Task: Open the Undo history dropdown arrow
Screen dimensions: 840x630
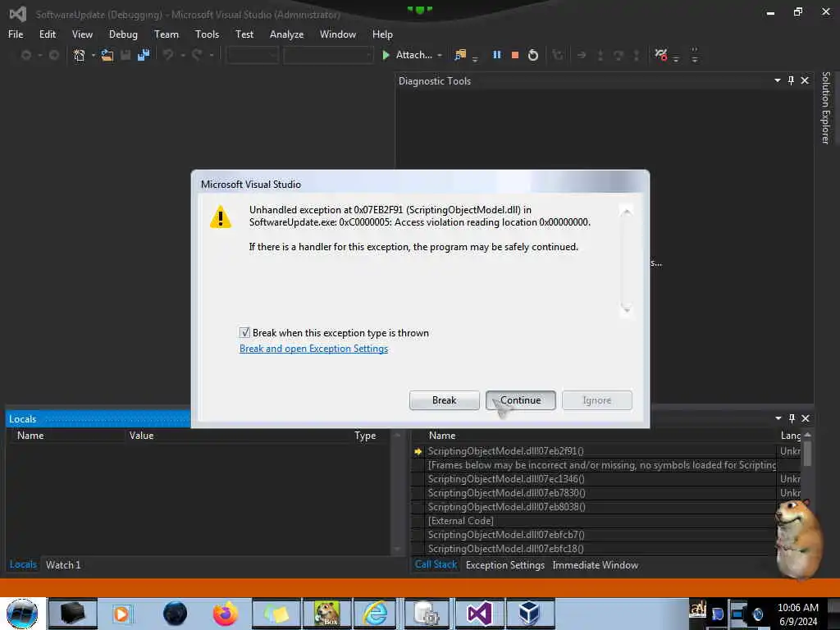Action: (x=183, y=55)
